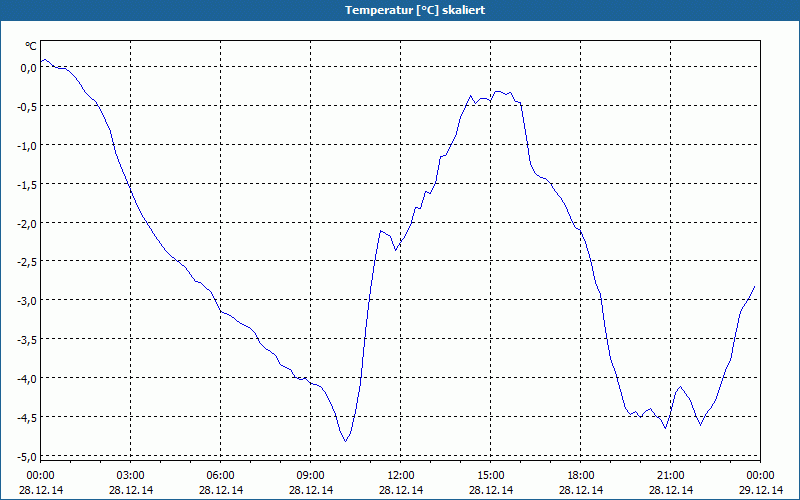
Task: Click the 18:00 time axis label
Action: (581, 476)
